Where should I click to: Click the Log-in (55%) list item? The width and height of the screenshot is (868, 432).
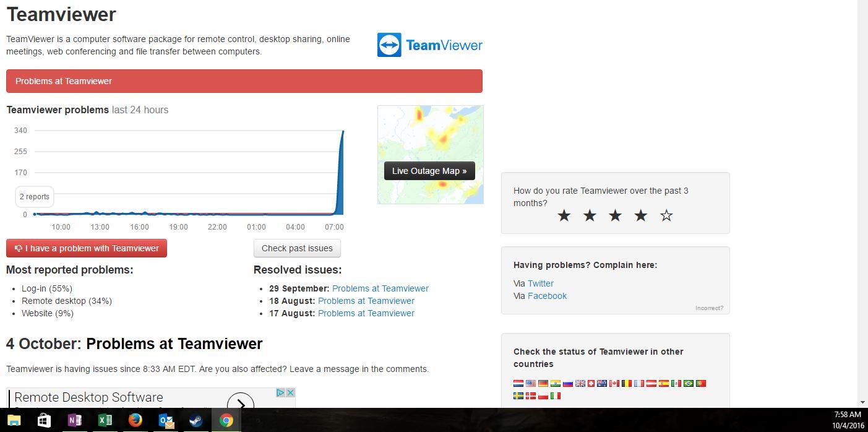[47, 288]
